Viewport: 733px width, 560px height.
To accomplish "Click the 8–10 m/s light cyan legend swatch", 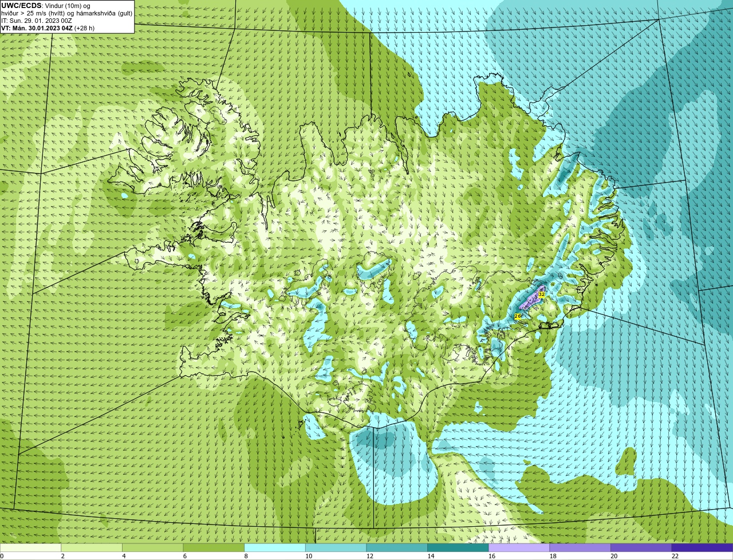I will point(275,547).
